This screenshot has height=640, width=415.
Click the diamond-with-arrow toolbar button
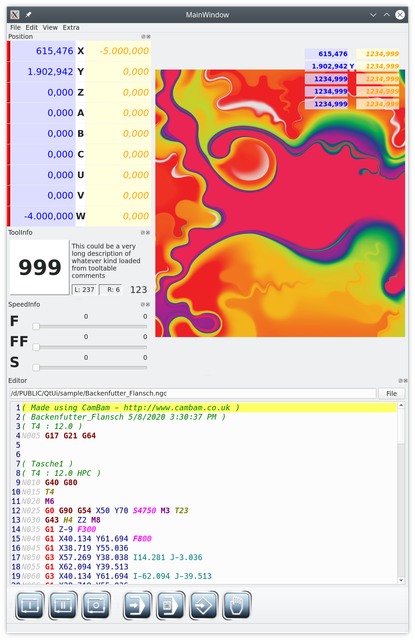tap(204, 606)
